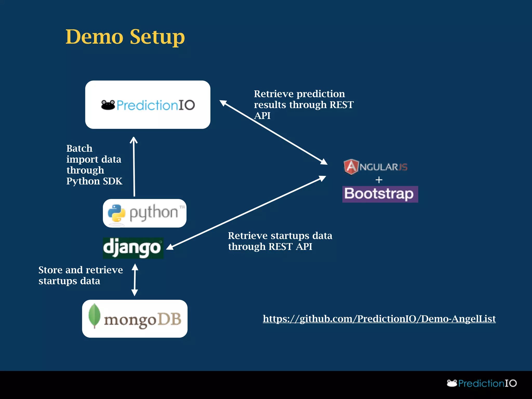Click the PredictionIO logo in the white box
Screen dimensions: 532x399
tap(148, 105)
